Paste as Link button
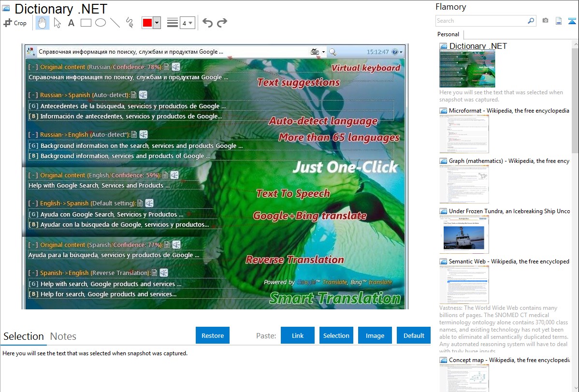 [298, 335]
